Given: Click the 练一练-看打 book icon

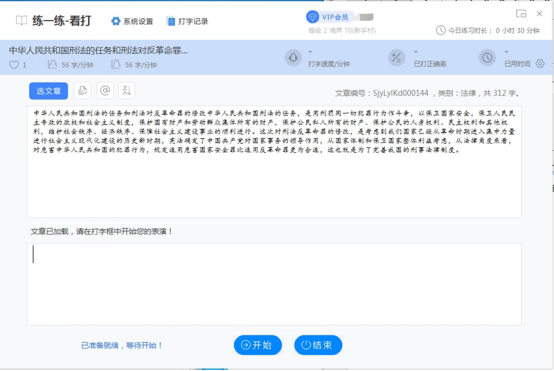Looking at the screenshot, I should click(x=21, y=20).
